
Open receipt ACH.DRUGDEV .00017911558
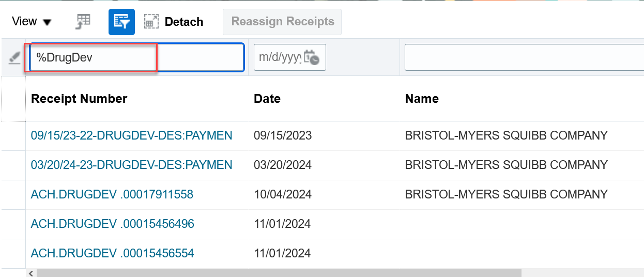tap(112, 194)
